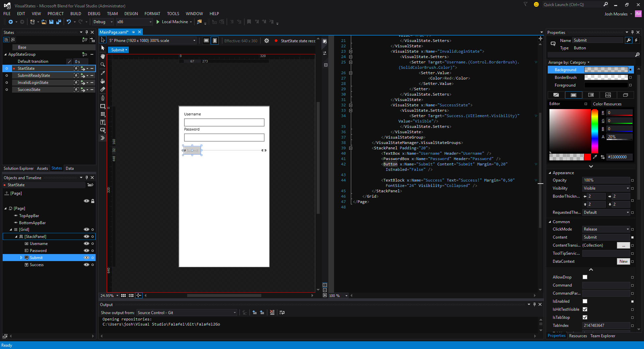Check the AllowDrop checkbox
Viewport: 644px width, 349px height.
pyautogui.click(x=585, y=277)
